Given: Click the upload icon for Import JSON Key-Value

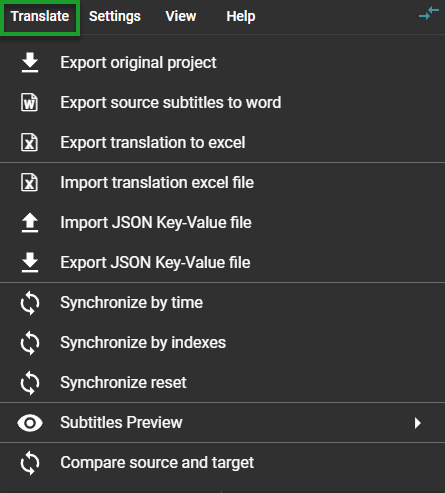Looking at the screenshot, I should coord(30,222).
